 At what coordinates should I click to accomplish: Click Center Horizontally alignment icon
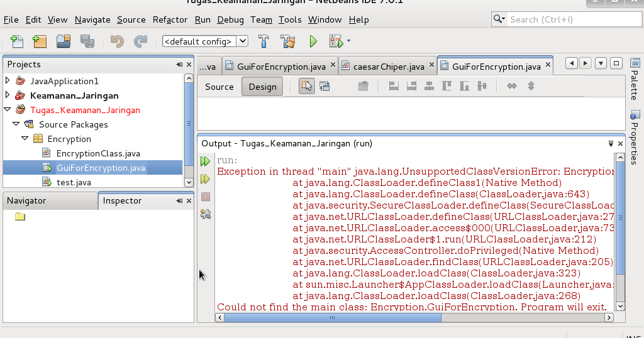tap(429, 86)
